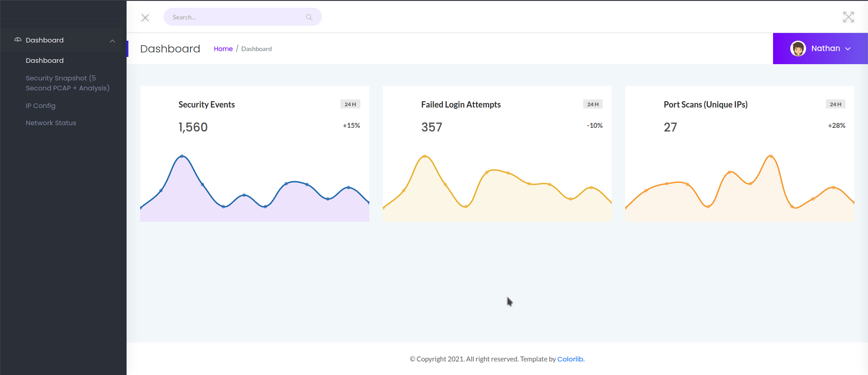Click the search magnifier icon
868x375 pixels.
[309, 17]
